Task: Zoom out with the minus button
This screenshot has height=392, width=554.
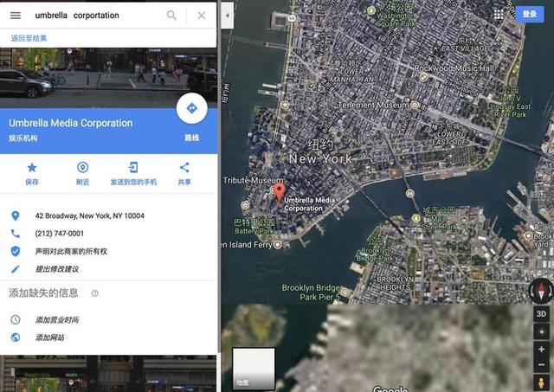Action: pyautogui.click(x=541, y=364)
